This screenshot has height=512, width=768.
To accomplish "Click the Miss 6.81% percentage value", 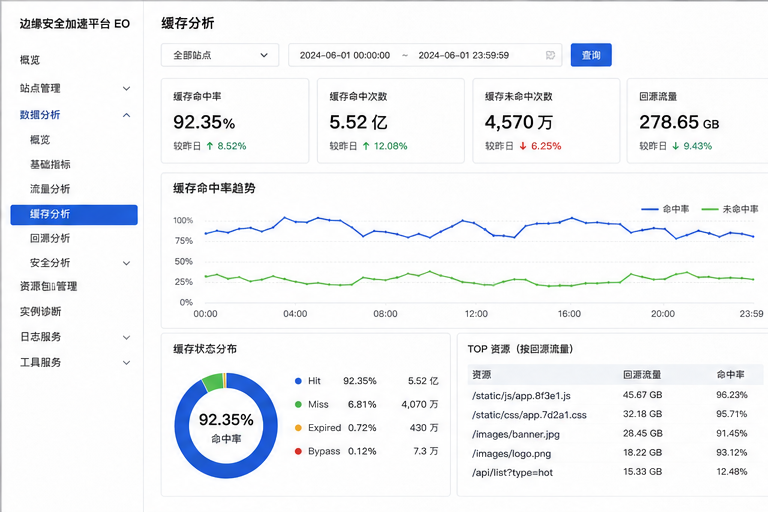I will point(362,404).
